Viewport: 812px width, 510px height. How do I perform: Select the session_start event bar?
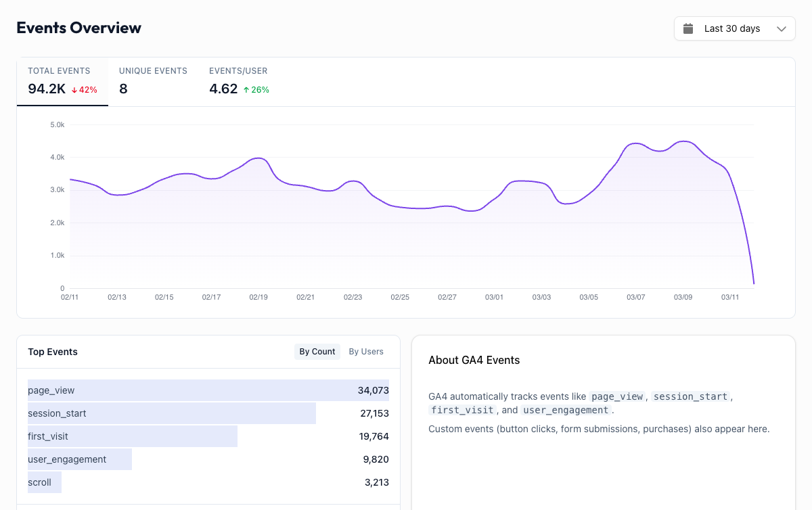coord(171,413)
